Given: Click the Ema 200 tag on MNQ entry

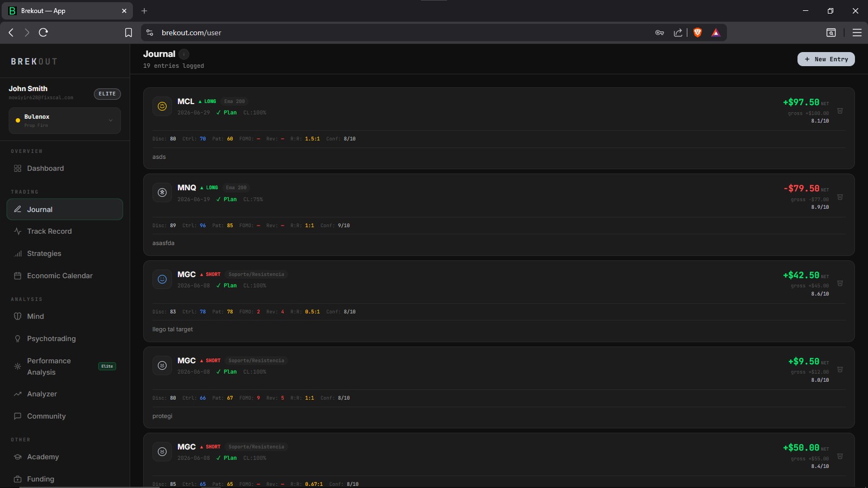Looking at the screenshot, I should tap(236, 188).
